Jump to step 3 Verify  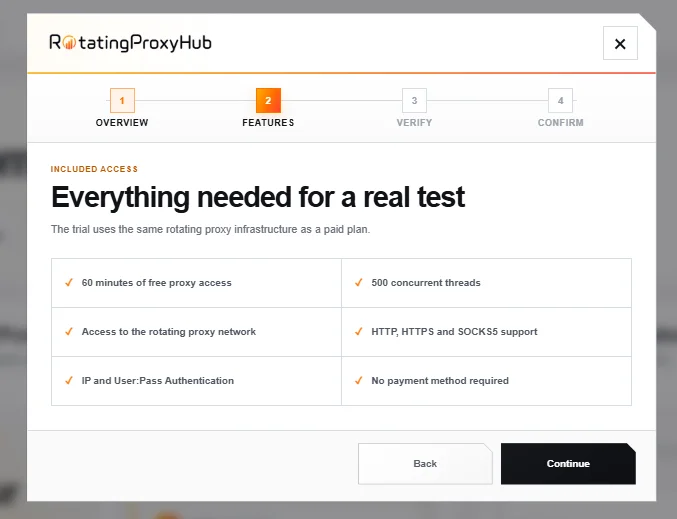tap(414, 101)
